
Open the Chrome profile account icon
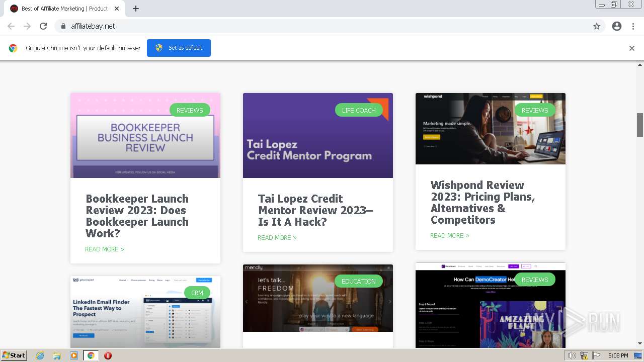[x=617, y=26]
